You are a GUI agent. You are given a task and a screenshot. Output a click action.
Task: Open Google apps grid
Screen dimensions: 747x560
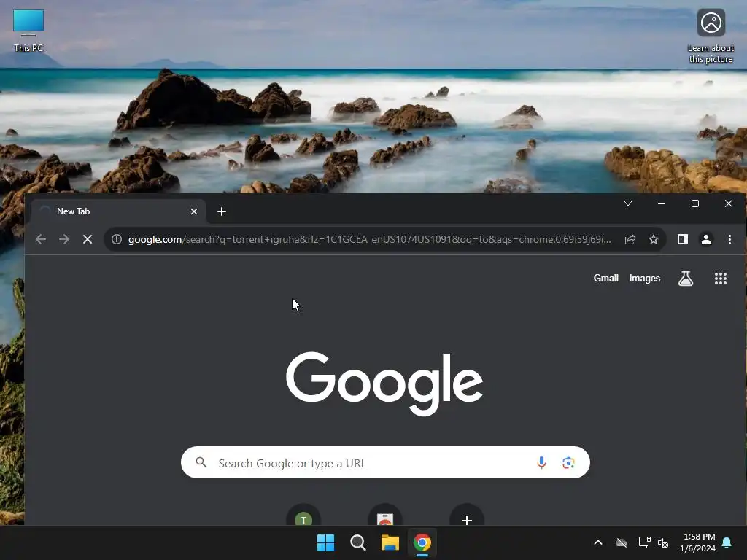tap(720, 279)
